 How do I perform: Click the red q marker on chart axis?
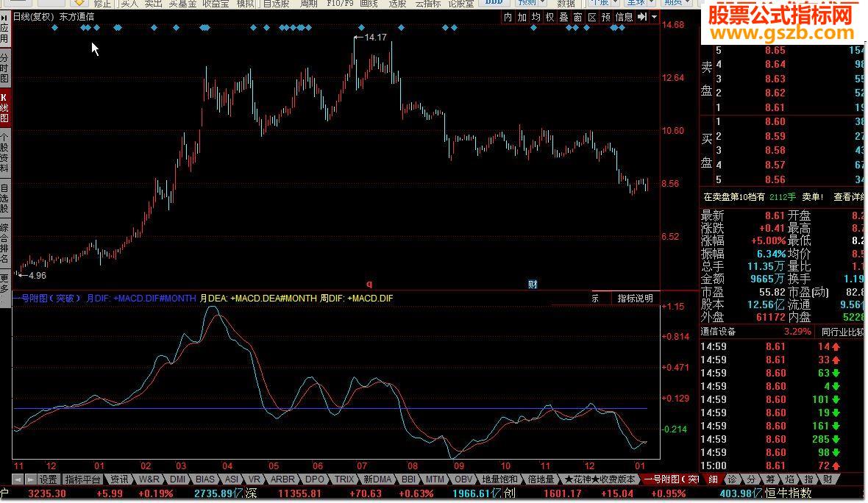369,285
